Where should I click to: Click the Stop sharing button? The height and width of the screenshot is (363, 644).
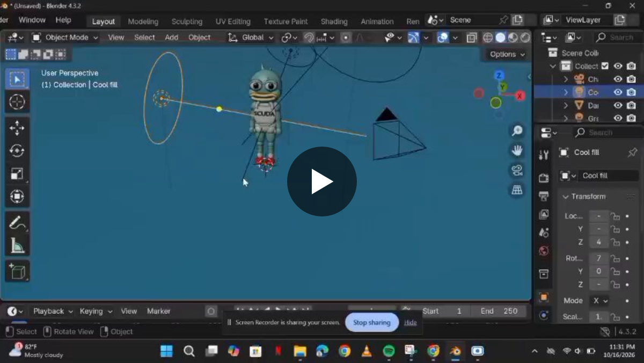coord(372,323)
